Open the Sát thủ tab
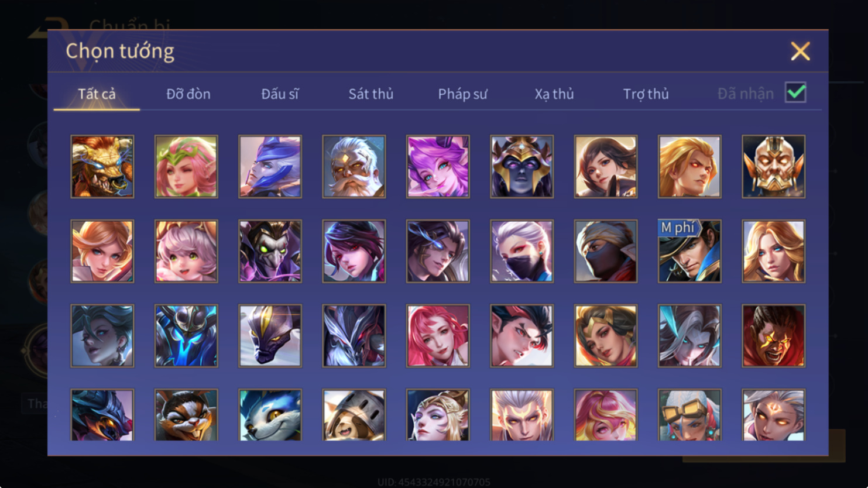Viewport: 868px width, 488px height. coord(371,94)
